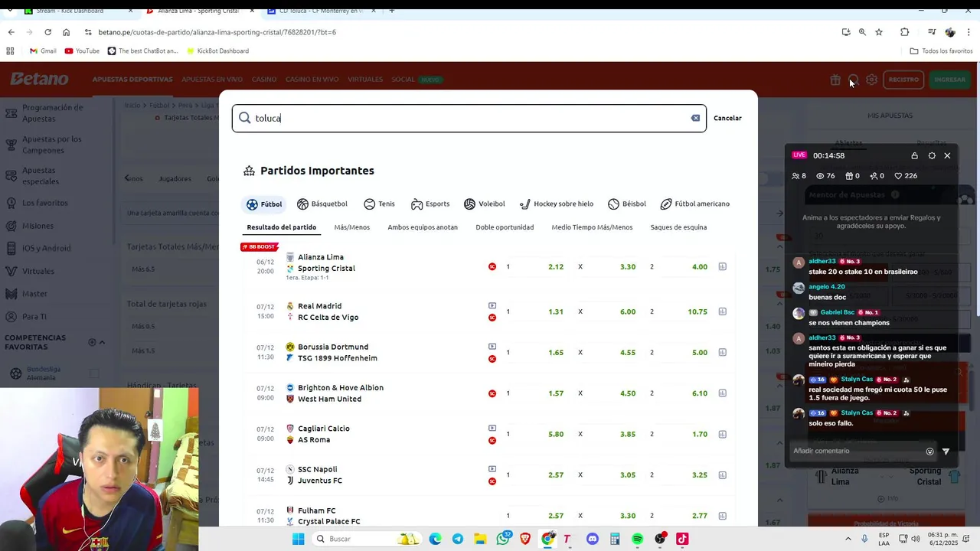The width and height of the screenshot is (980, 551).
Task: Open Los favoritos in sidebar
Action: 45,203
